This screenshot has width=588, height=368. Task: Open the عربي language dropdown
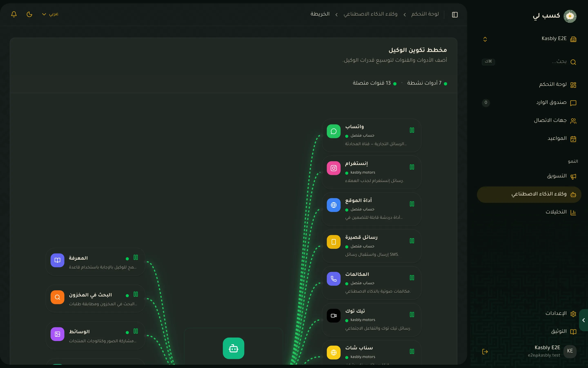click(x=50, y=14)
